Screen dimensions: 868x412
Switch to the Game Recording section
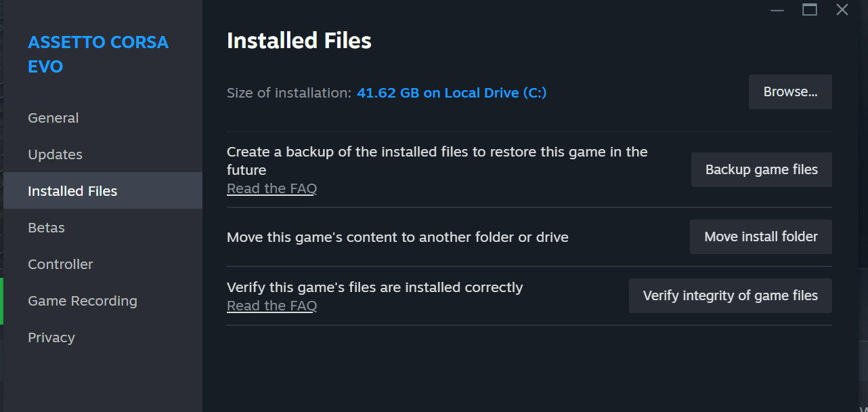pyautogui.click(x=83, y=301)
